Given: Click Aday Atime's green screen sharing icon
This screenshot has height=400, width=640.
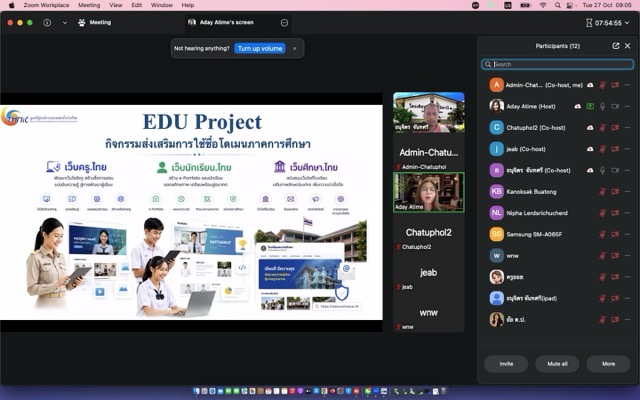Looking at the screenshot, I should tap(590, 106).
